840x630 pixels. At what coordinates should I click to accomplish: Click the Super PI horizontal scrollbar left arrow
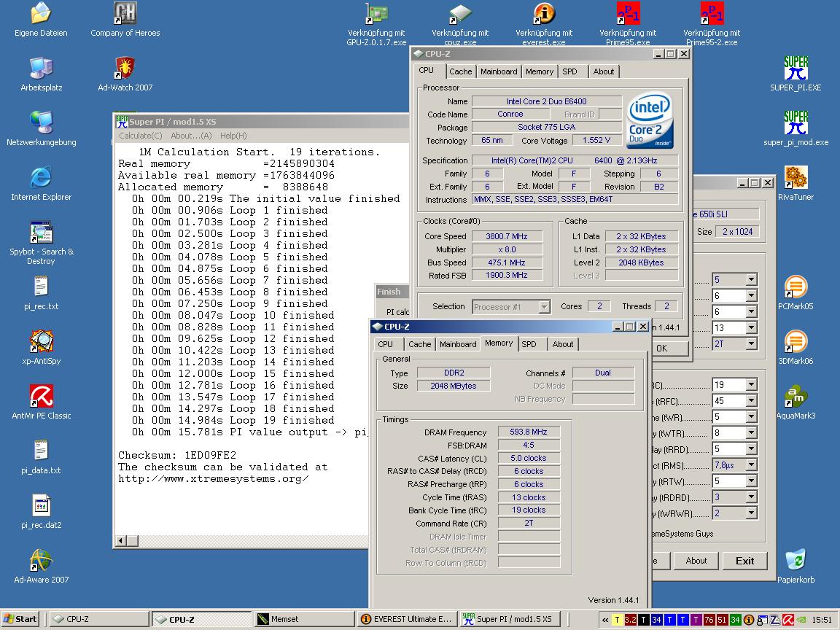122,540
